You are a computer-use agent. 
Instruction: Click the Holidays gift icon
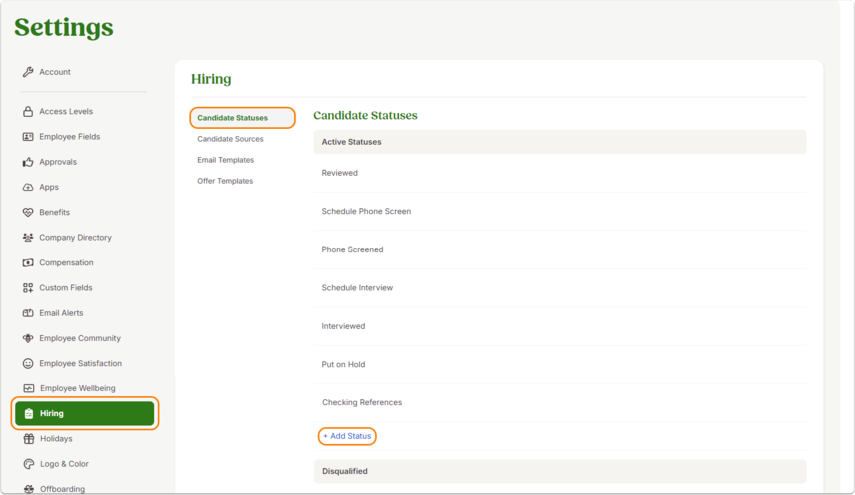click(29, 439)
